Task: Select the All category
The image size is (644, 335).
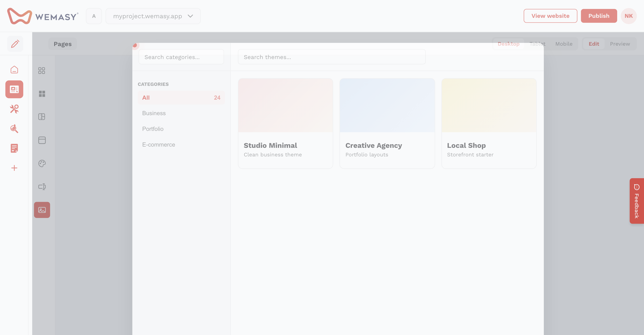Action: [x=181, y=98]
